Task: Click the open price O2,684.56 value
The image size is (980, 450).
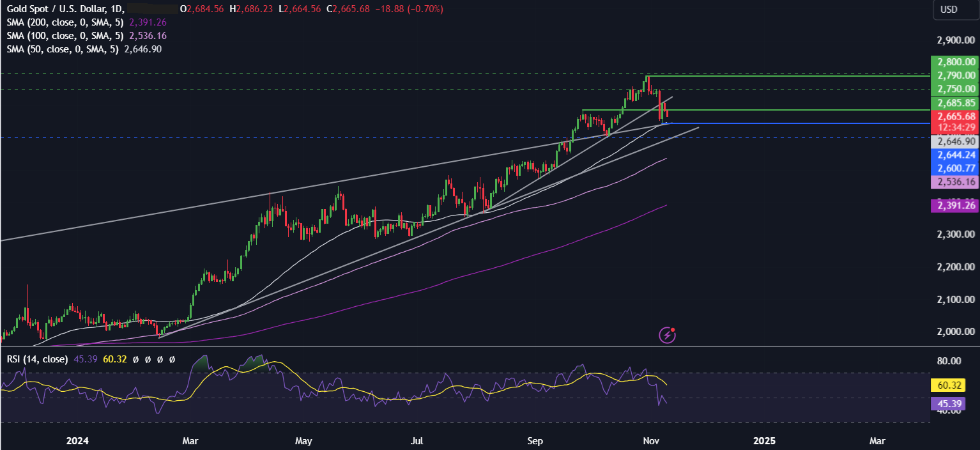Action: click(203, 10)
